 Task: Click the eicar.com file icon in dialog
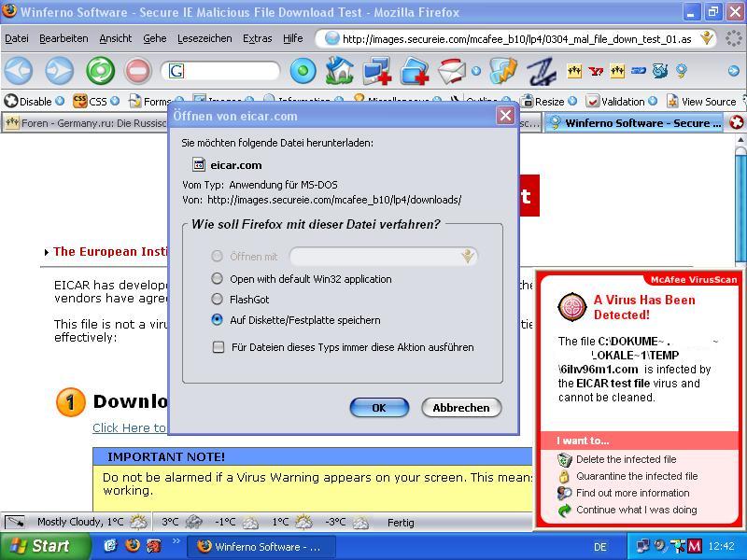pos(198,165)
